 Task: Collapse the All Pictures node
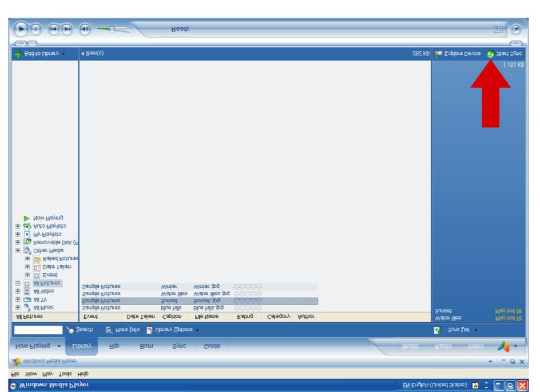(x=18, y=283)
